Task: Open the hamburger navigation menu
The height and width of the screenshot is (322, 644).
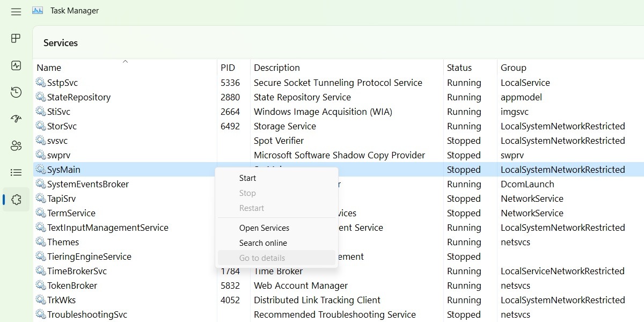Action: (16, 11)
